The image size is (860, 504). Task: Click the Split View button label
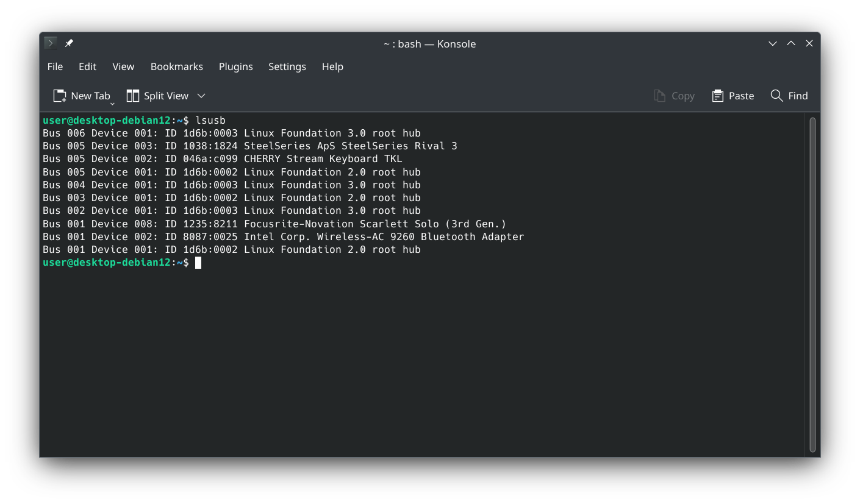[166, 96]
